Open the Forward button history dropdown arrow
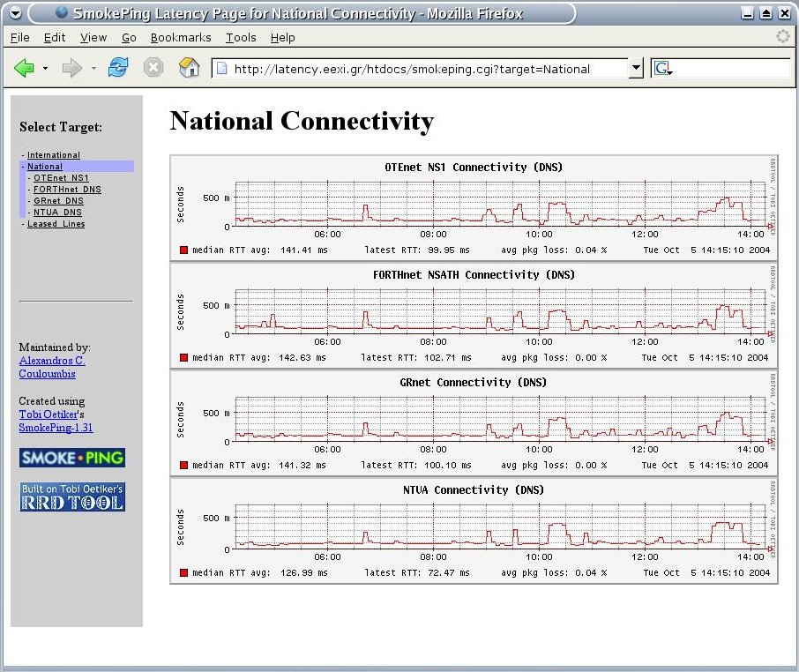This screenshot has width=799, height=672. coord(93,68)
